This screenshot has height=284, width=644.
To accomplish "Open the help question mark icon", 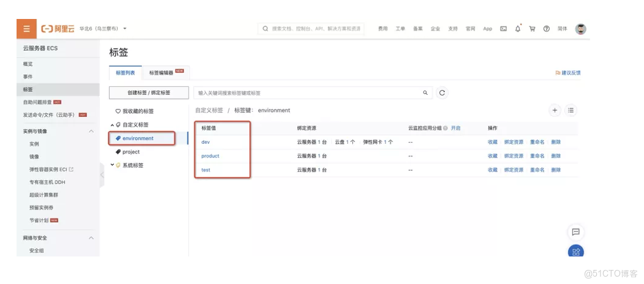I will tap(546, 29).
